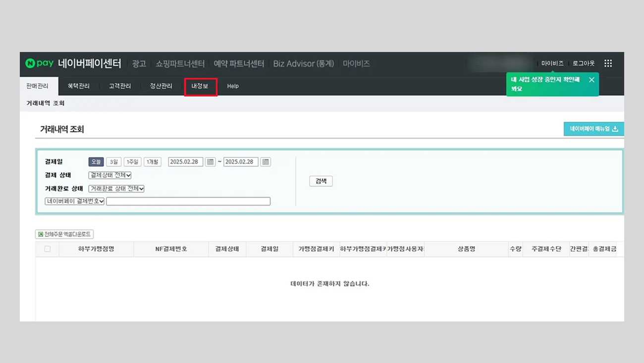Screen dimensions: 644x363
Task: Click the 가맹점사용자 column header
Action: [405, 249]
